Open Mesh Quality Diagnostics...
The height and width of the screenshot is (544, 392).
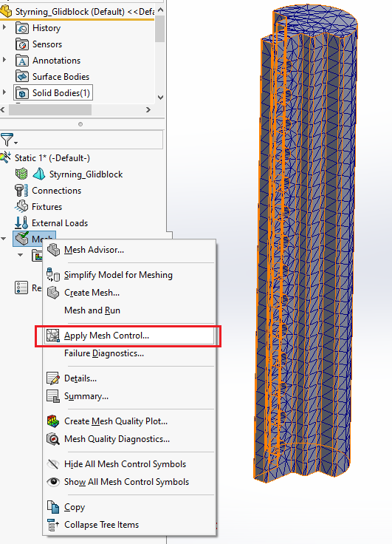117,439
